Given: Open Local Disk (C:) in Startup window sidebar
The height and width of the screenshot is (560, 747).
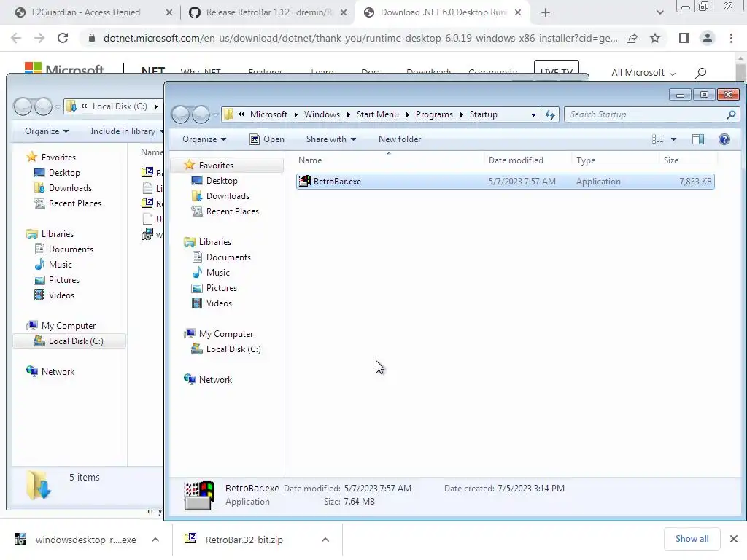Looking at the screenshot, I should (233, 349).
